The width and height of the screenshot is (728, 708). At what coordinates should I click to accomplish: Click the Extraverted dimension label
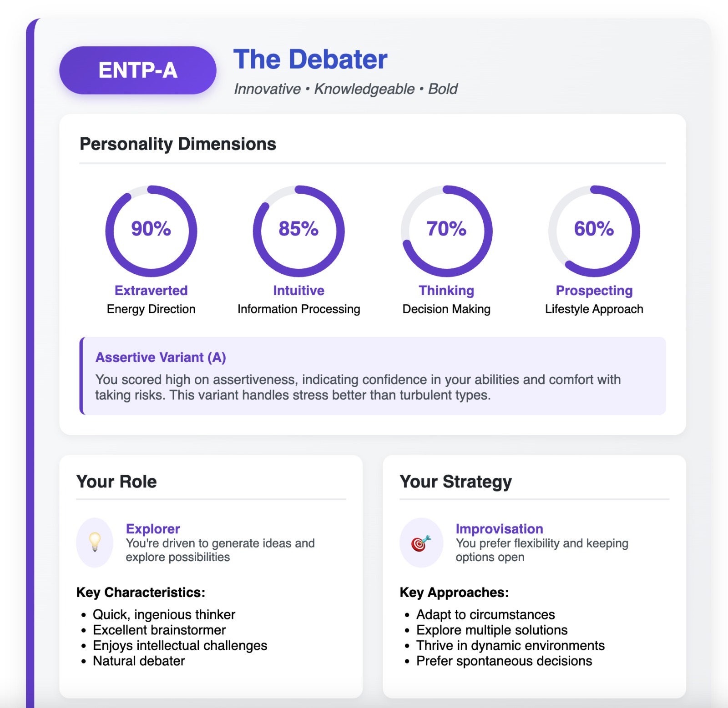pyautogui.click(x=151, y=291)
